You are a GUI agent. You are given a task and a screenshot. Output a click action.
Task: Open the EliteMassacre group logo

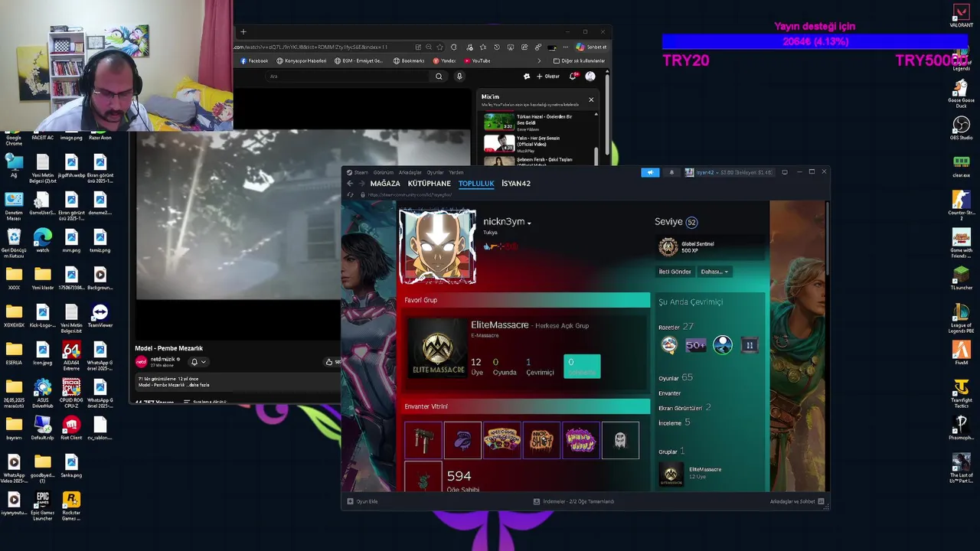tap(438, 348)
